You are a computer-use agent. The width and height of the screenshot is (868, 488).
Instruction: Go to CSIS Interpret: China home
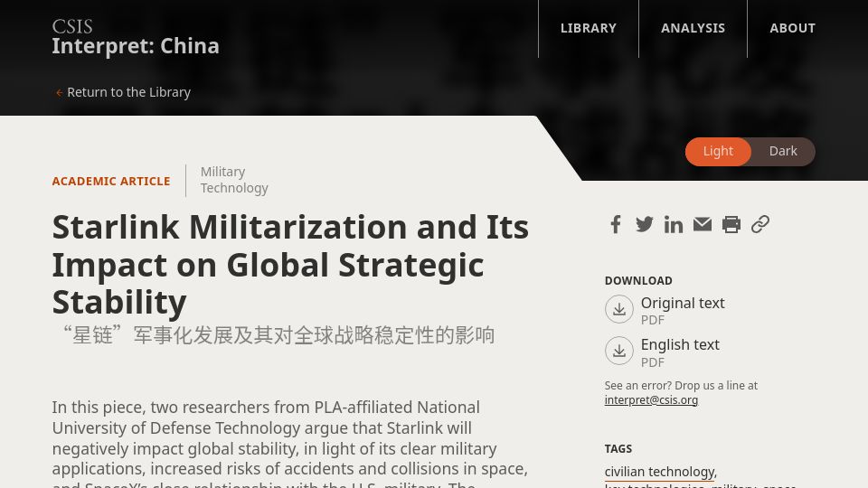pyautogui.click(x=136, y=38)
